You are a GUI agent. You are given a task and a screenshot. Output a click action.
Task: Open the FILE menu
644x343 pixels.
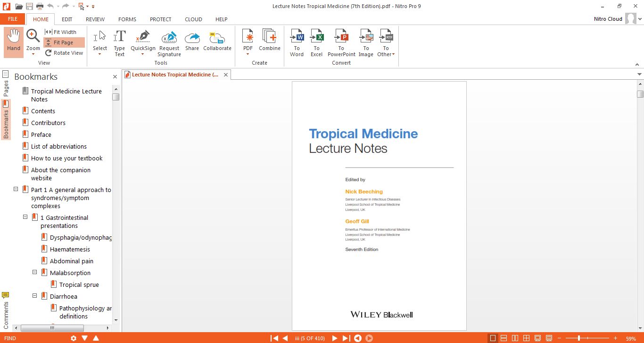[x=13, y=19]
